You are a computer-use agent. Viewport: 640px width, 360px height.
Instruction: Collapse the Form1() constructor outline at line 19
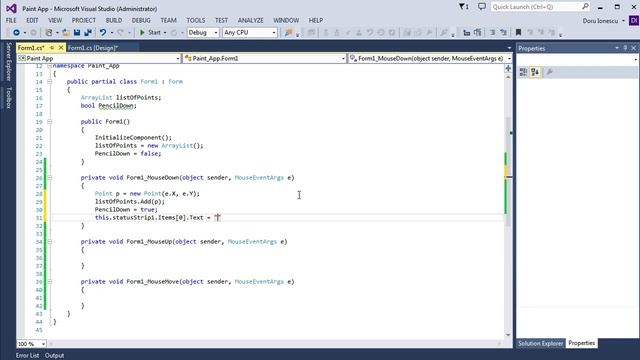coord(49,122)
